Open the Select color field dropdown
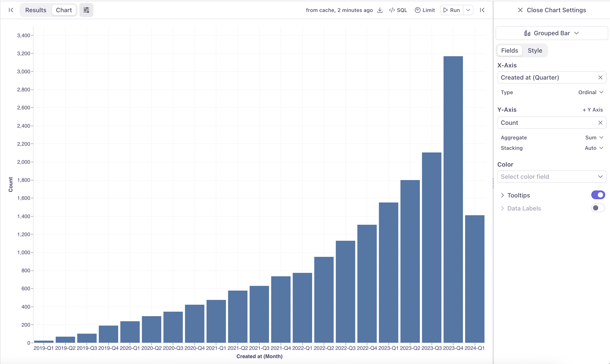This screenshot has height=364, width=610. [551, 177]
